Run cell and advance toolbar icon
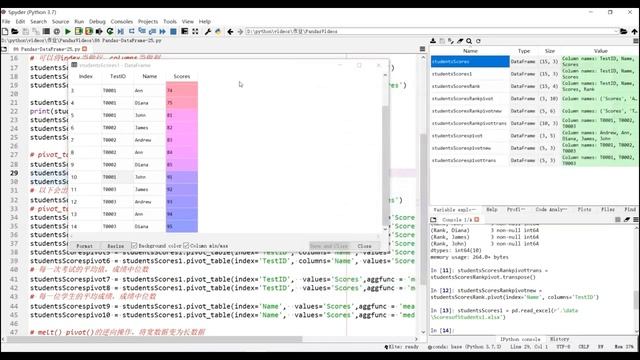Image resolution: width=640 pixels, height=360 pixels. (x=89, y=31)
